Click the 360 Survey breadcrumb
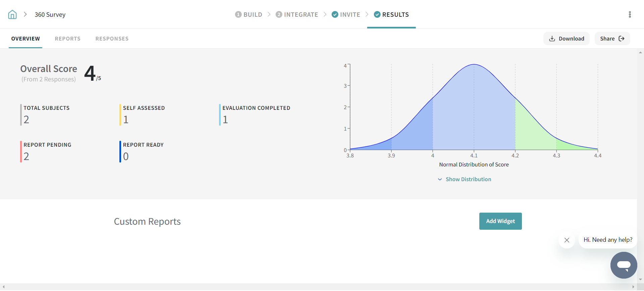Screen dimensions: 644x291 [x=50, y=14]
